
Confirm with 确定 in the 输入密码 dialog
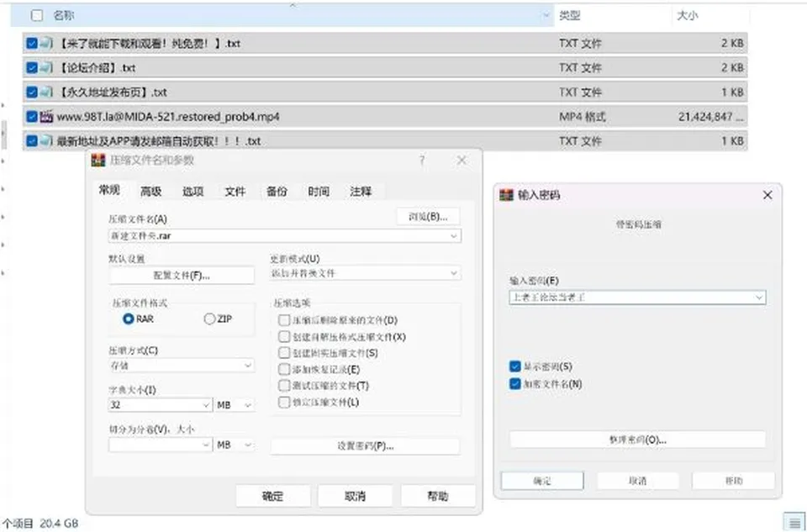[x=542, y=481]
